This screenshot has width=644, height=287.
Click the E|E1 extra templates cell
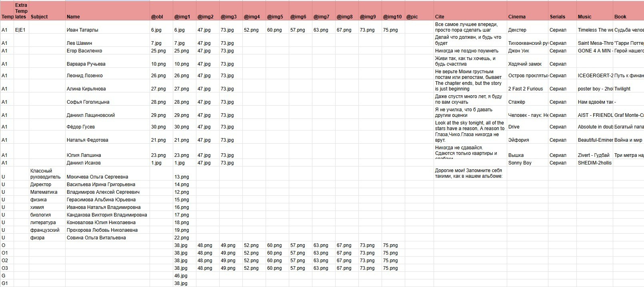pyautogui.click(x=20, y=30)
